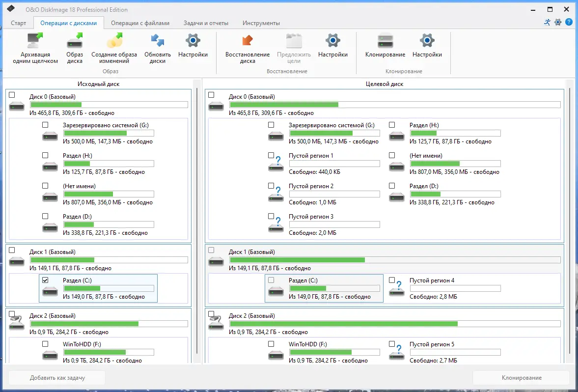Click the Пустой регион 3 drive icon

[275, 225]
